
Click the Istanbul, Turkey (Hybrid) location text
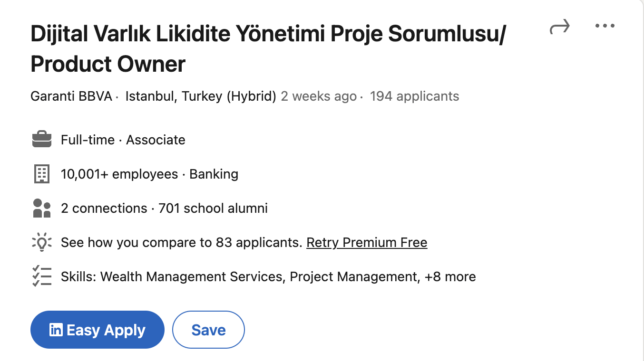click(x=201, y=96)
